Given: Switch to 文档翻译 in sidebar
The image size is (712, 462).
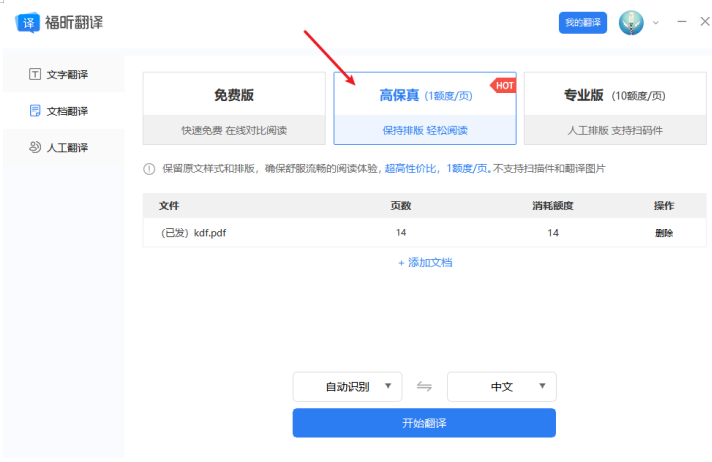Looking at the screenshot, I should coord(64,111).
